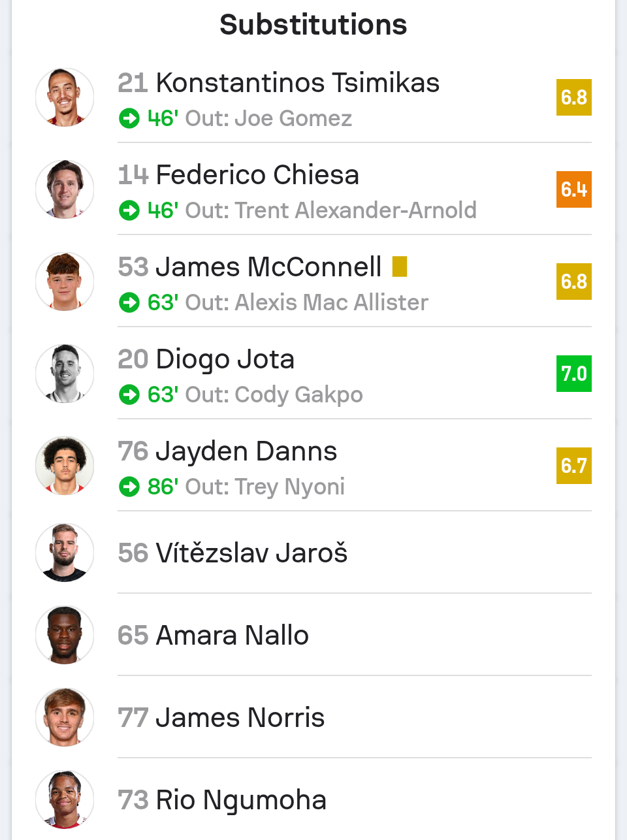Open Diogo Jota's player profile
Viewport: 627px width, 840px height.
click(x=225, y=359)
